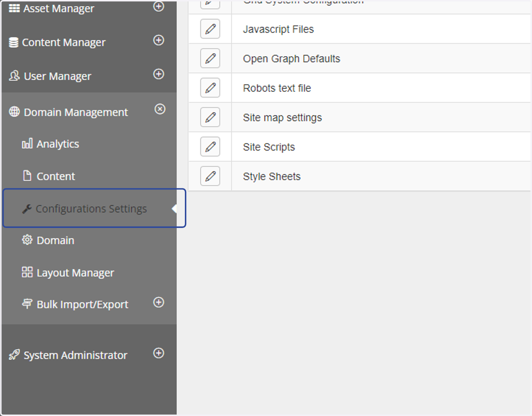Click the Domain gear icon
Viewport: 532px width, 416px height.
27,240
